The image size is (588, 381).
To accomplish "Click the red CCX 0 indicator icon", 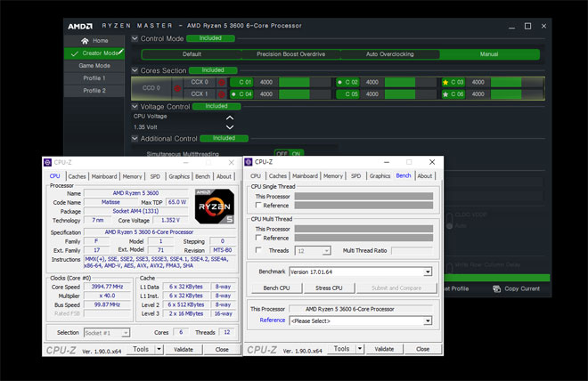I will (222, 83).
